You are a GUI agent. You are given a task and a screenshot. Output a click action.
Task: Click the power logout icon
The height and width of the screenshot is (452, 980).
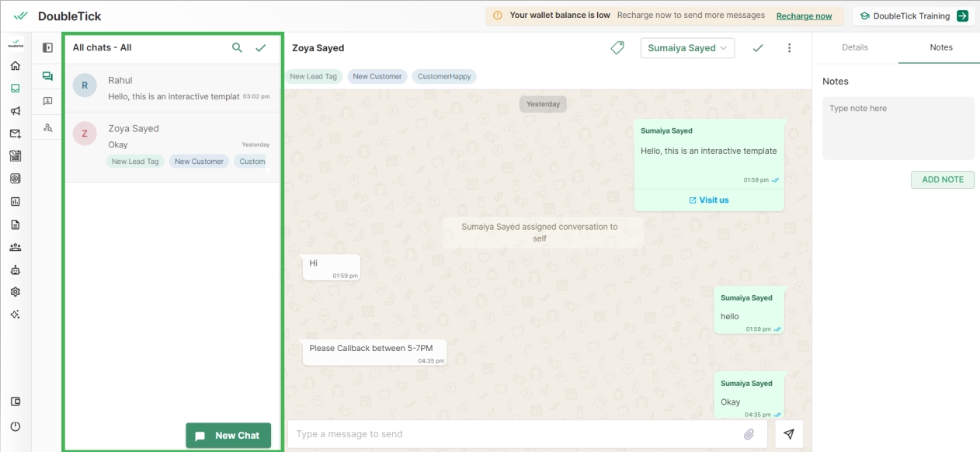click(16, 426)
